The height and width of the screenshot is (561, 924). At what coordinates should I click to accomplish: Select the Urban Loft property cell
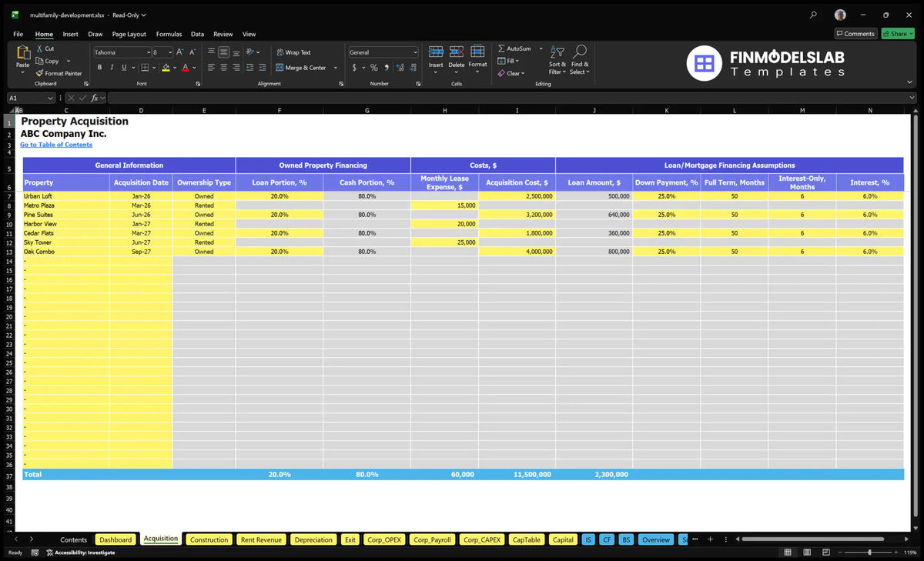[65, 196]
